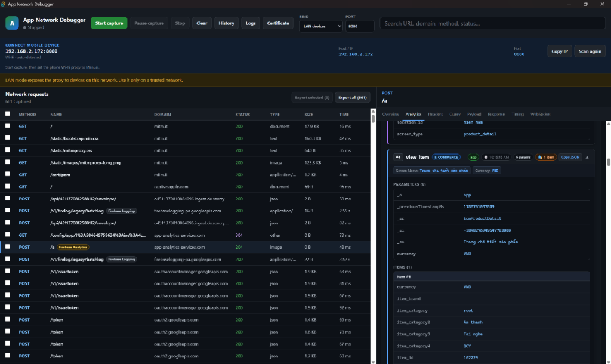Click the Firebase Analytics badge on /a row
This screenshot has height=364, width=611.
(73, 247)
